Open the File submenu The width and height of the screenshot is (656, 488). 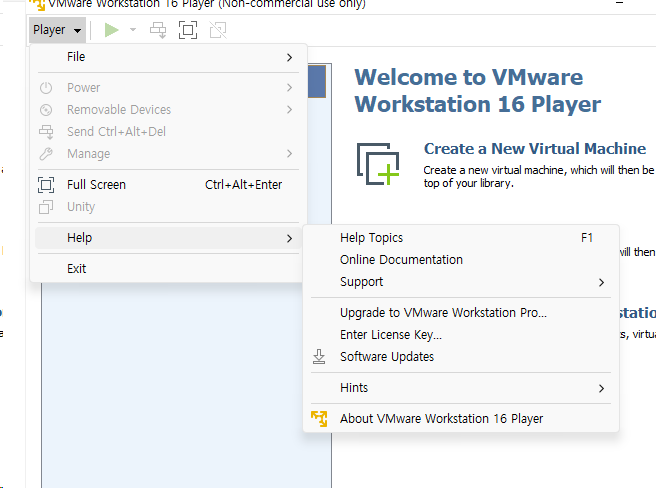(x=168, y=57)
